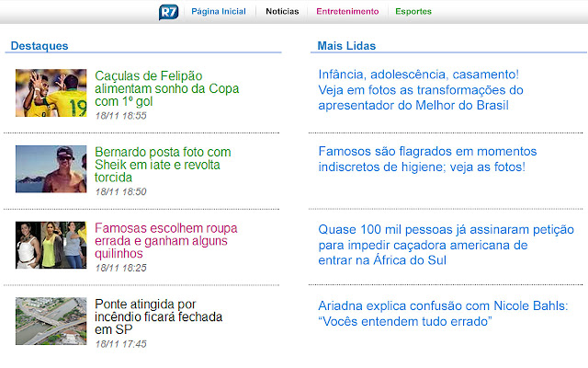View the bridge aerial photo thumbnail
The width and height of the screenshot is (588, 368).
pyautogui.click(x=51, y=321)
